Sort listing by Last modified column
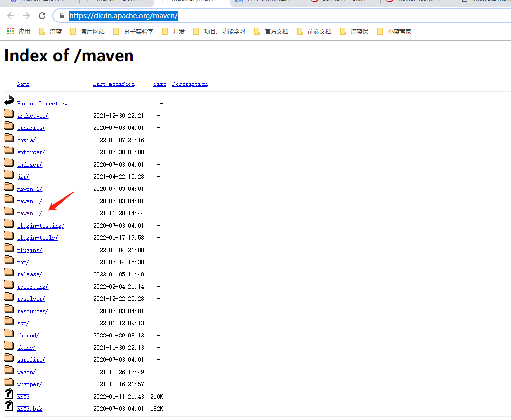This screenshot has width=511, height=420. pyautogui.click(x=114, y=84)
